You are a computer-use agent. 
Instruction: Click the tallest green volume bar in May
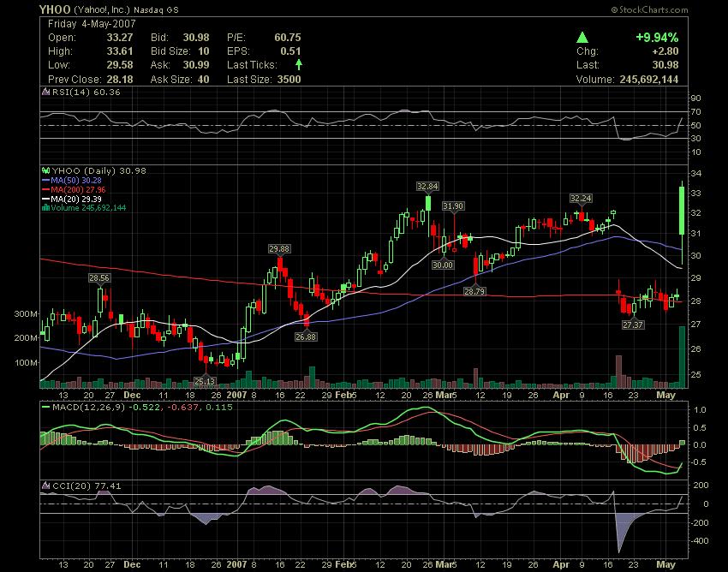(682, 356)
